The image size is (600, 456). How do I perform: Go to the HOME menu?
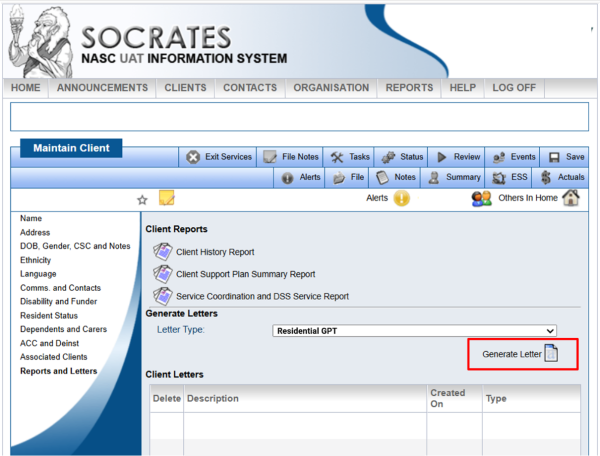(25, 88)
